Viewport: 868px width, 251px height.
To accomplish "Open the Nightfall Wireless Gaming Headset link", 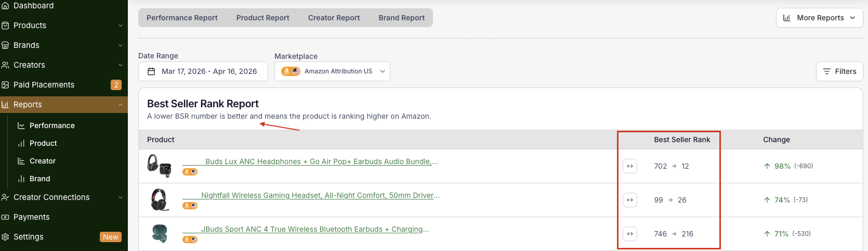I will point(320,195).
